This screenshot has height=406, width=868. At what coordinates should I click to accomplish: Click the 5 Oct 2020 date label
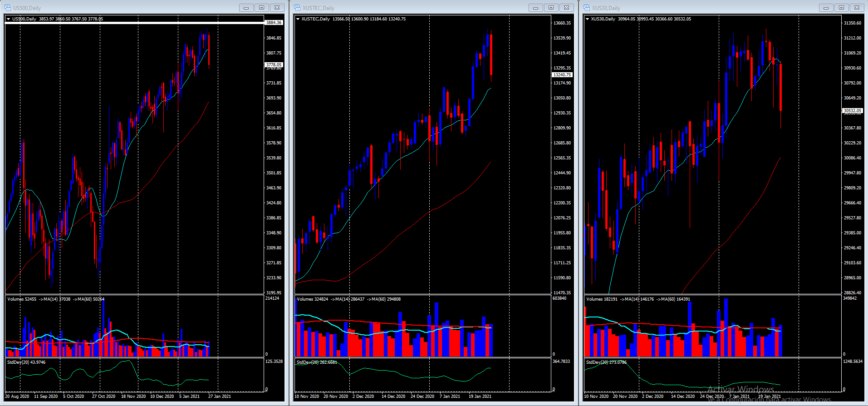point(74,396)
